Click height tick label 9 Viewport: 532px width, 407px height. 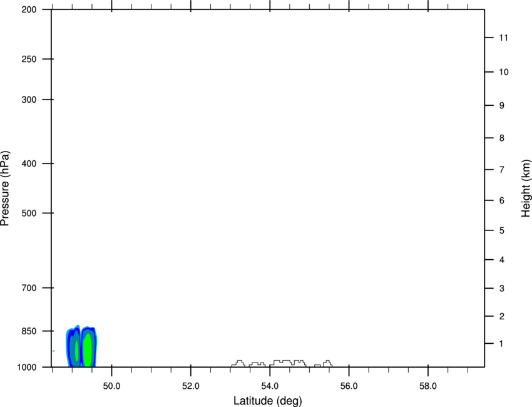point(502,106)
